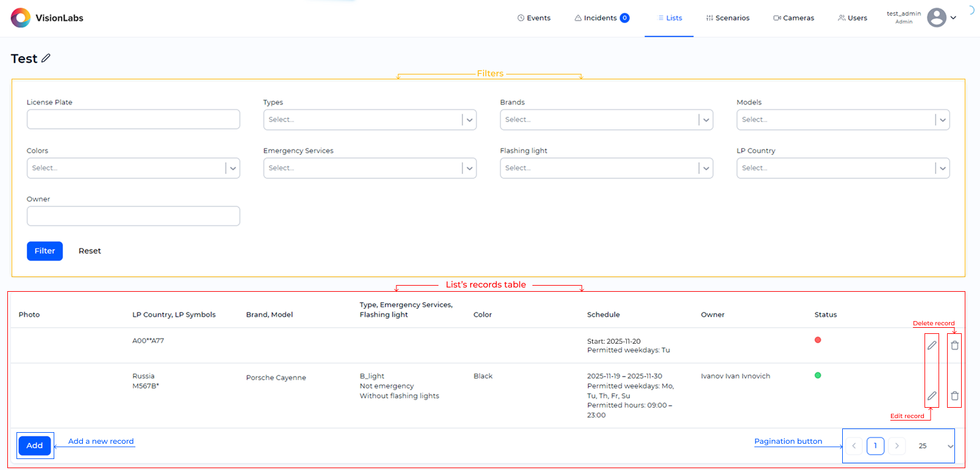
Task: Click the red status dot of A00**A77
Action: [818, 340]
